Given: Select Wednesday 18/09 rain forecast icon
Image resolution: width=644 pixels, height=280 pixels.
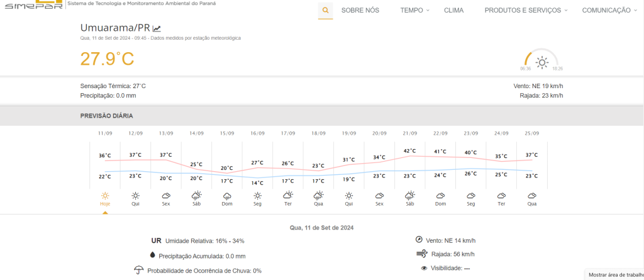Looking at the screenshot, I should coord(319,196).
